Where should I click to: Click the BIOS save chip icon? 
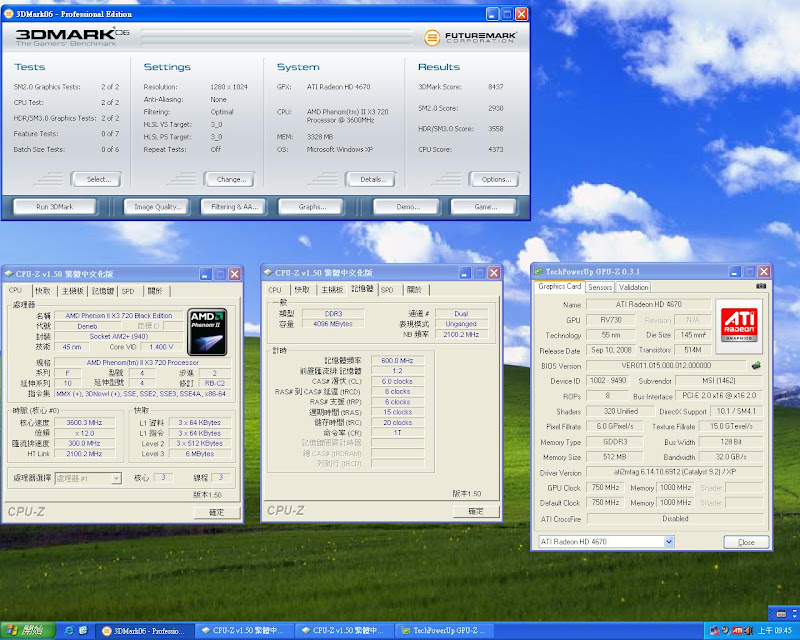(756, 365)
